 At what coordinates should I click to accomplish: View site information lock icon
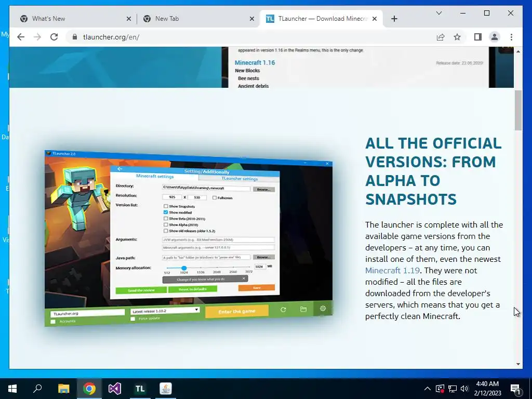pos(75,37)
